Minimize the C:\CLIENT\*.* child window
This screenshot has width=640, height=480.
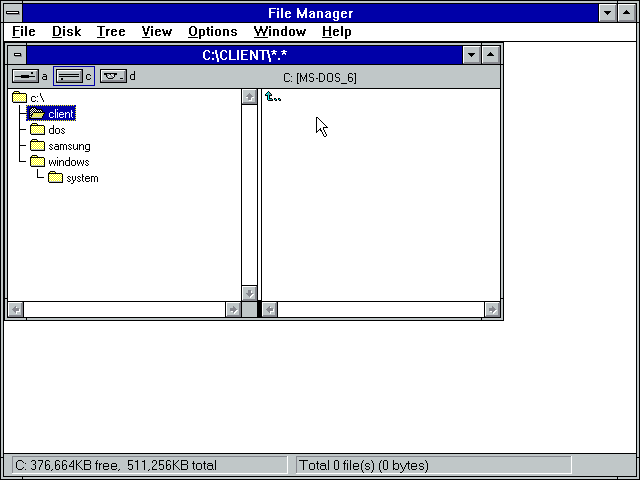click(x=471, y=55)
